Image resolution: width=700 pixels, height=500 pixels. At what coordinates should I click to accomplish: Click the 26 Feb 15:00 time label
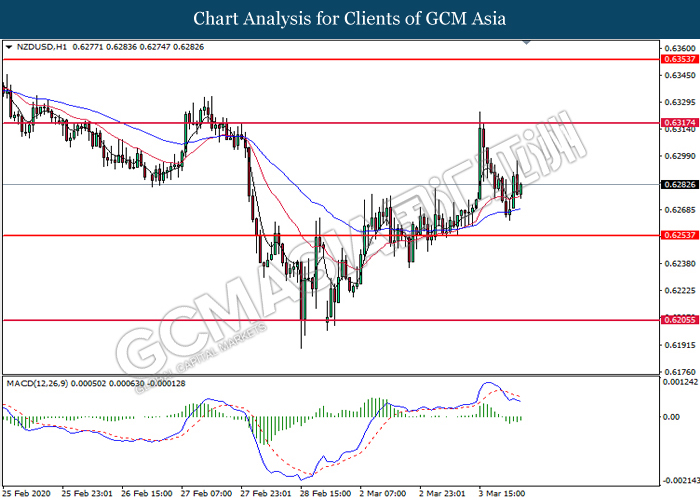pyautogui.click(x=147, y=493)
